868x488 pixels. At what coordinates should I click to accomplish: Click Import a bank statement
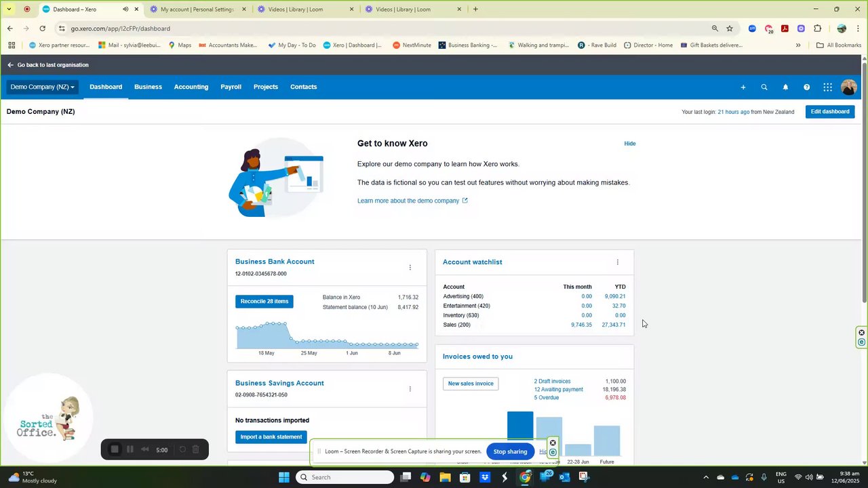(x=271, y=437)
